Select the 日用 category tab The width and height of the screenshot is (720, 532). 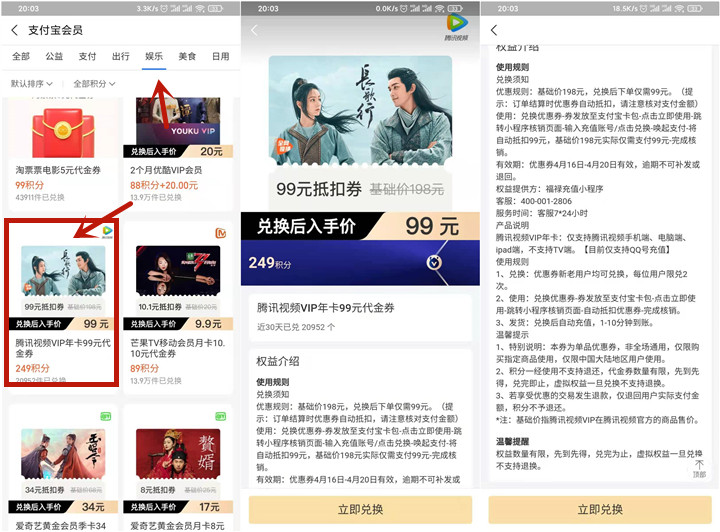pos(220,56)
